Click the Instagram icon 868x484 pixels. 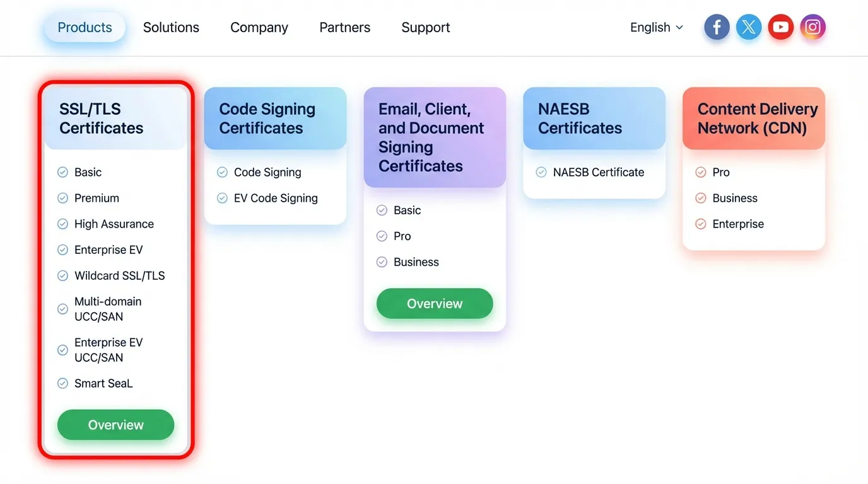click(x=813, y=27)
